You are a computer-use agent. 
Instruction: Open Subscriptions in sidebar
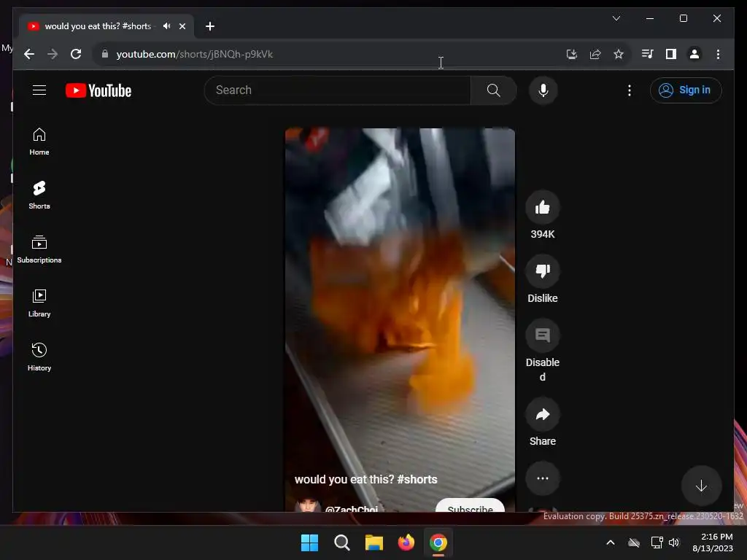pos(39,249)
